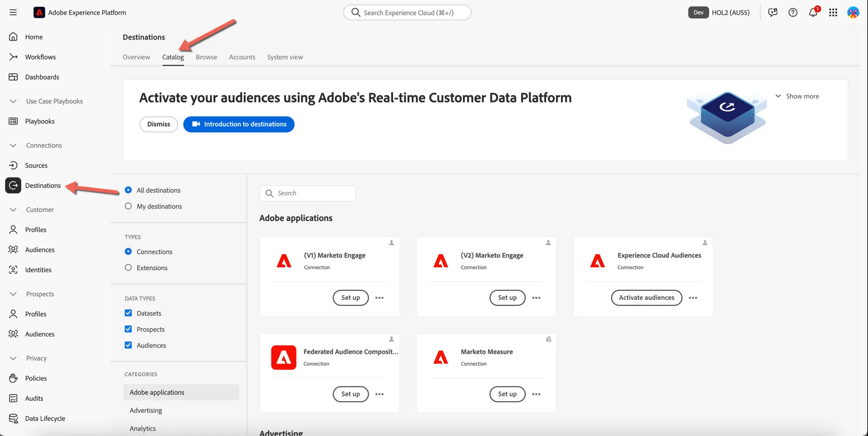Select Connections type radio button
The image size is (868, 436).
tap(128, 251)
